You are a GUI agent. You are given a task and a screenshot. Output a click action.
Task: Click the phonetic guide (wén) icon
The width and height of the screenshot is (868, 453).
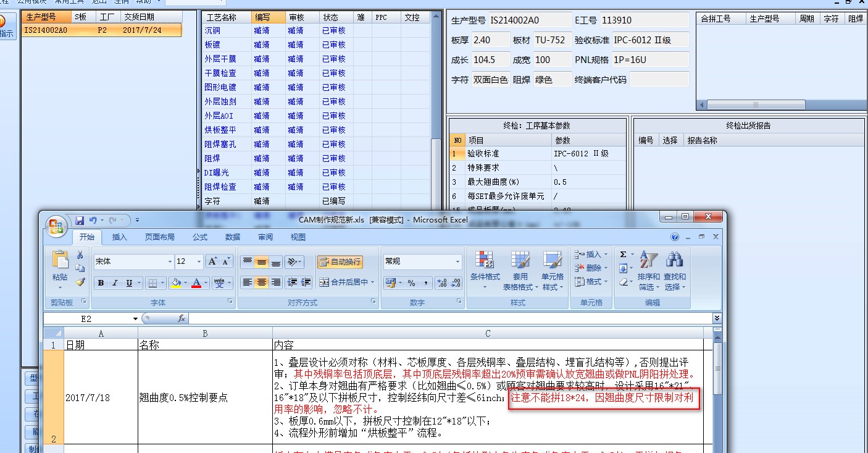(x=219, y=283)
